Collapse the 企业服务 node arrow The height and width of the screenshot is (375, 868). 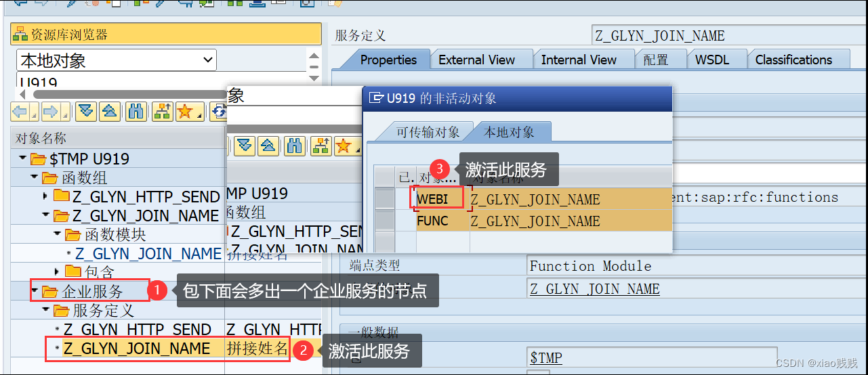click(35, 291)
